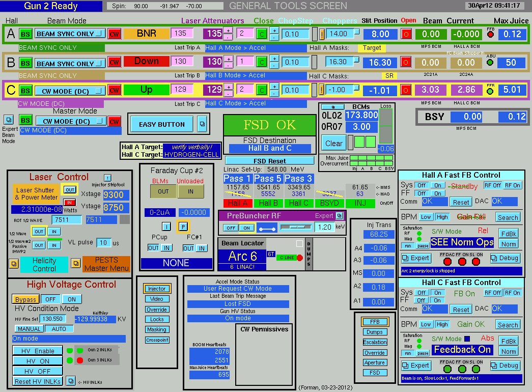
Task: Click Hall A Fast FB Expert display icon
Action: 416,258
